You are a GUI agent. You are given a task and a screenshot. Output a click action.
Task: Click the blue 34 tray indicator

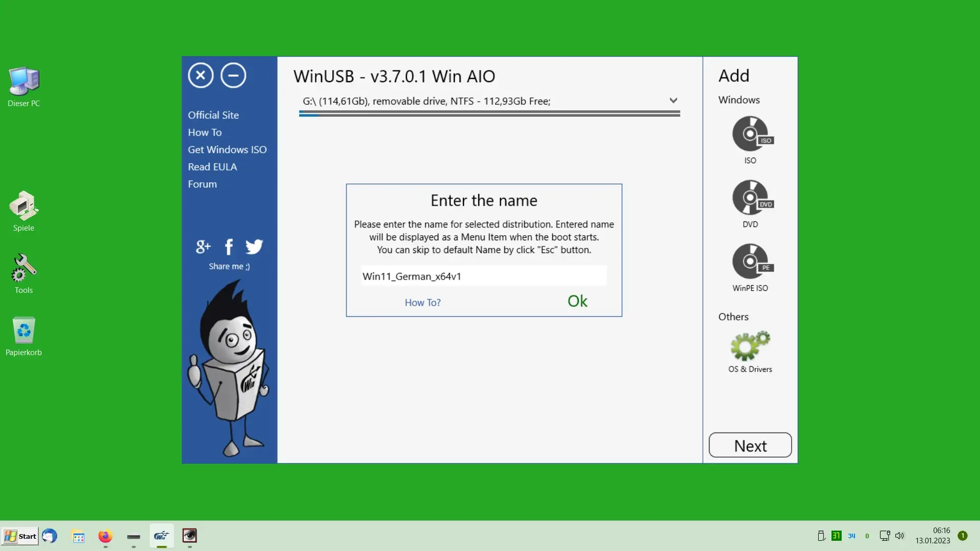(851, 536)
